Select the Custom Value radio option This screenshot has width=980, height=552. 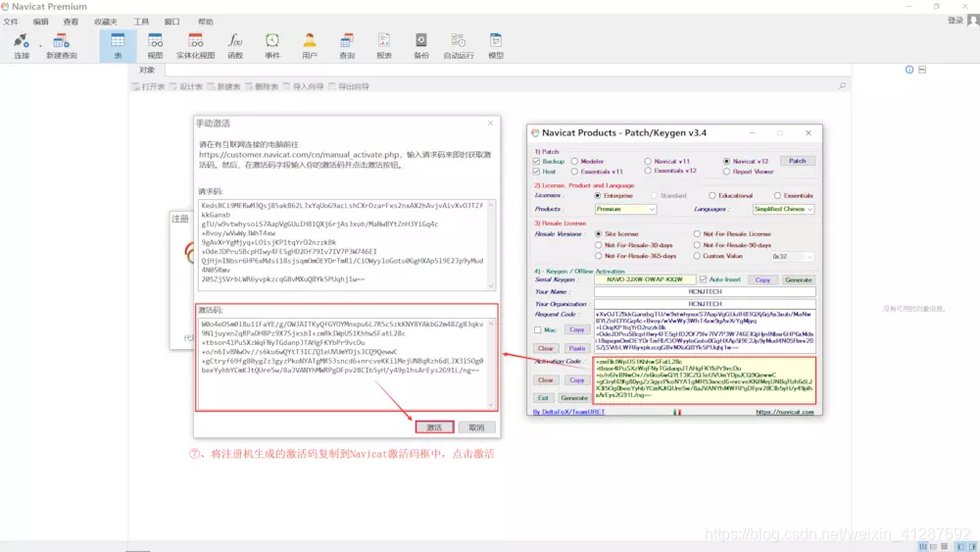(x=697, y=256)
